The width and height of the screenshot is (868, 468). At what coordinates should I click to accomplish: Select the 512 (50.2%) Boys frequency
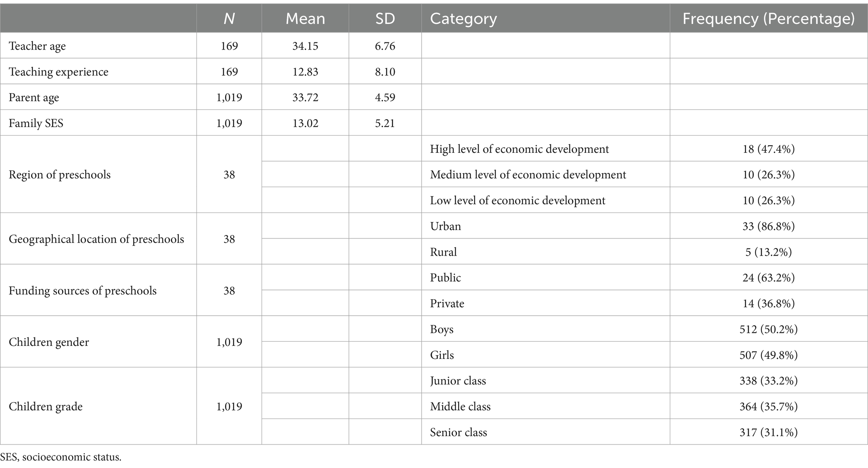[768, 329]
